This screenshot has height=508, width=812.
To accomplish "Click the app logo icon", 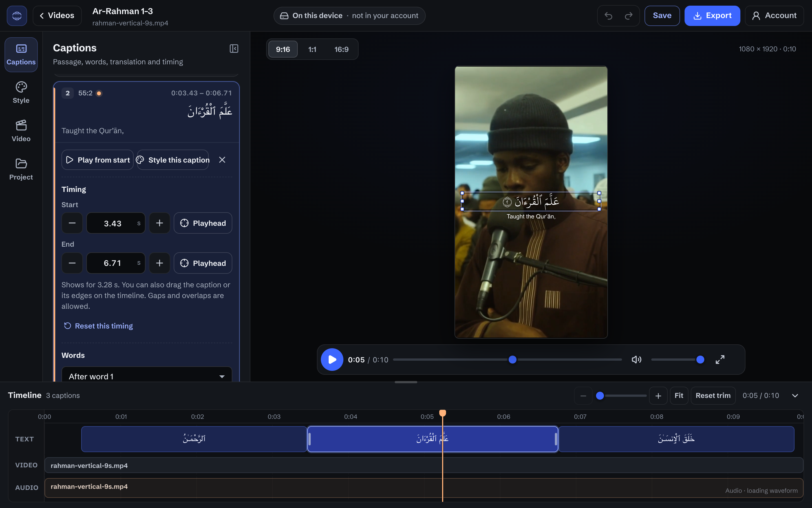I will (x=17, y=16).
